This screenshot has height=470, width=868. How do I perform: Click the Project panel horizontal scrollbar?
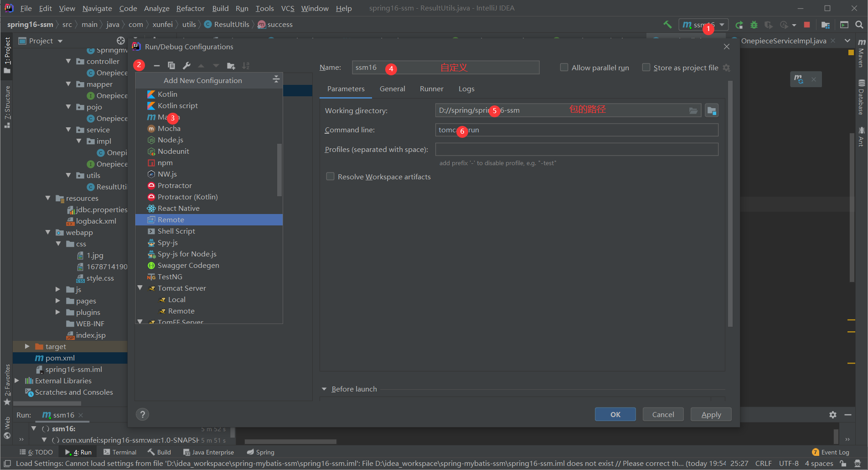[47, 403]
